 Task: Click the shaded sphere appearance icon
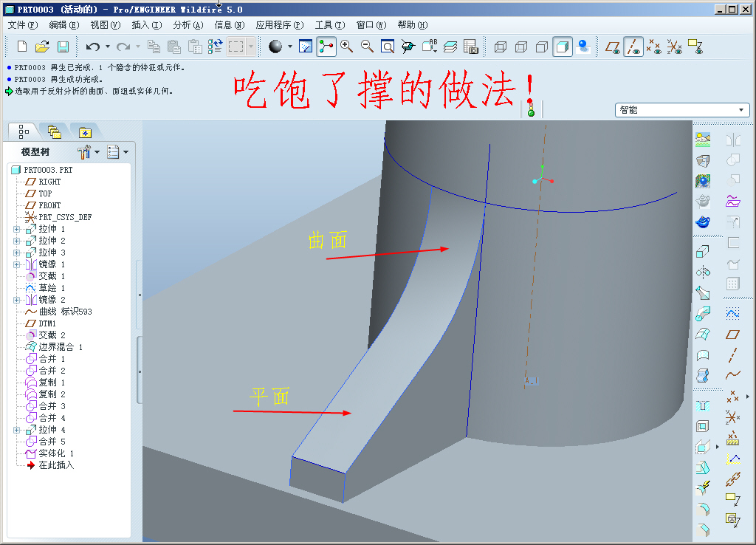click(x=275, y=47)
